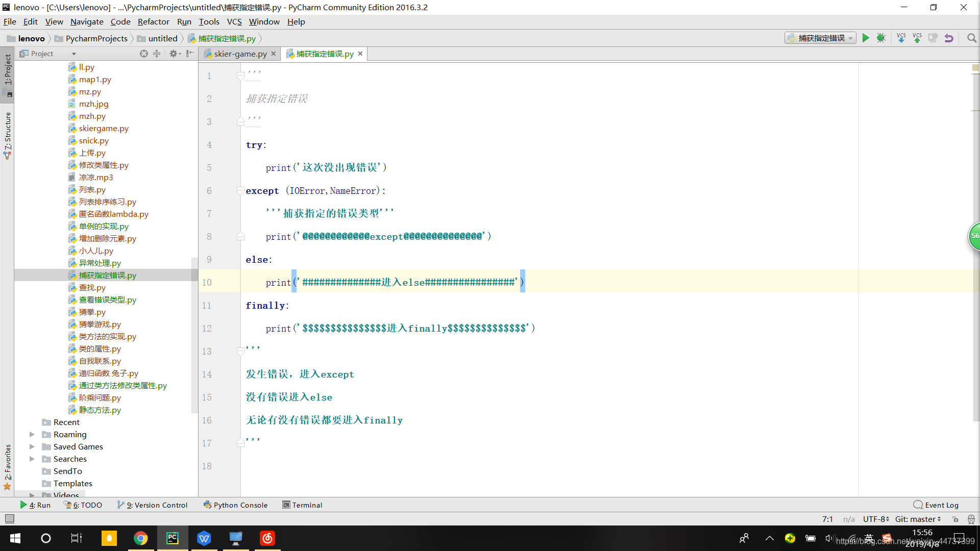Close the skier-game.py tab
The width and height of the screenshot is (980, 551).
point(274,54)
